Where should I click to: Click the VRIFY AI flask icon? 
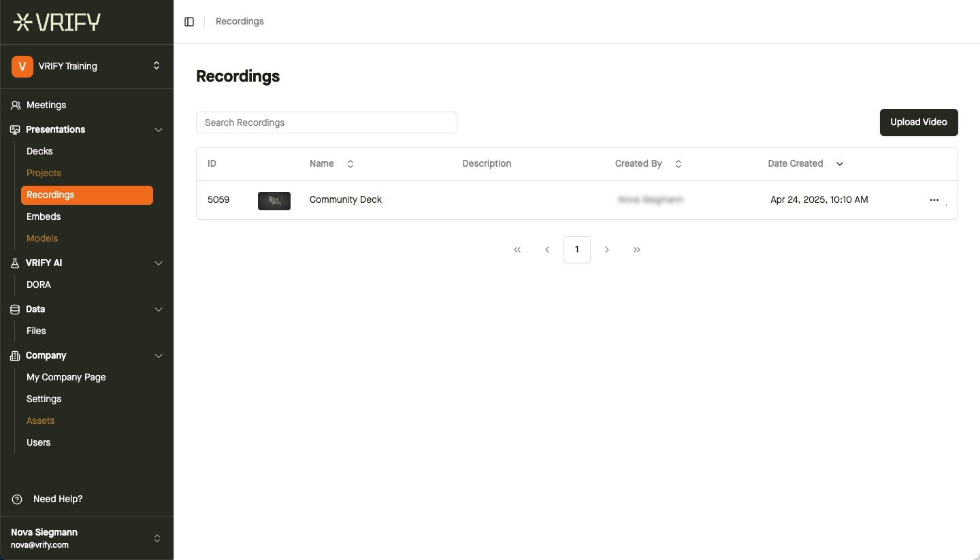[15, 263]
